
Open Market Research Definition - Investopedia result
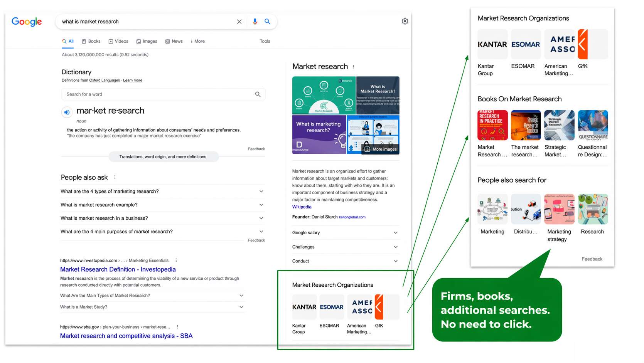click(x=118, y=269)
